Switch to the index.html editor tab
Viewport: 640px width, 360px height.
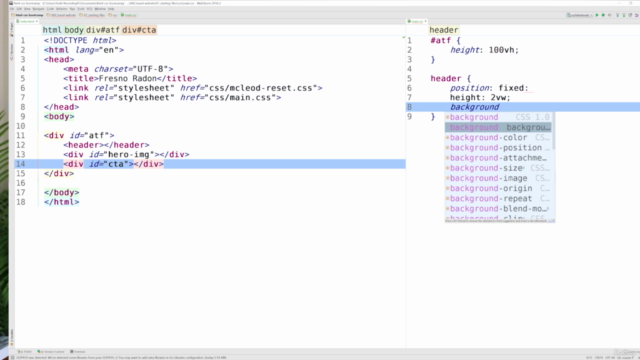pos(26,21)
